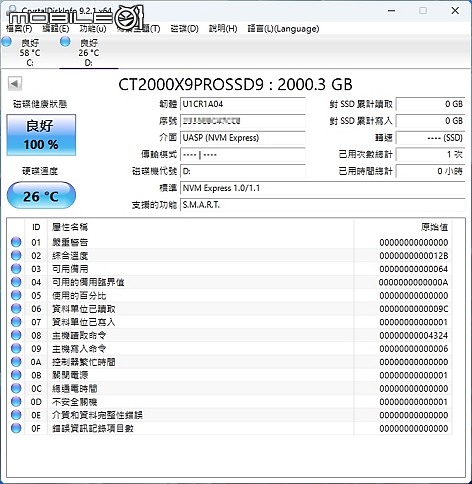
Task: Click the status dot for attribute 0D
Action: pyautogui.click(x=16, y=402)
